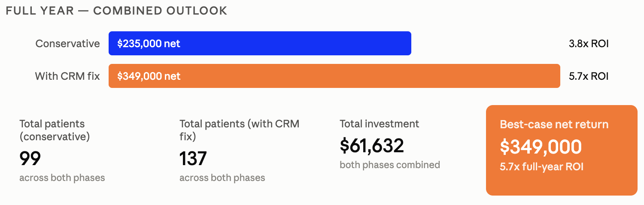Click across both phases under 137

[x=222, y=178]
